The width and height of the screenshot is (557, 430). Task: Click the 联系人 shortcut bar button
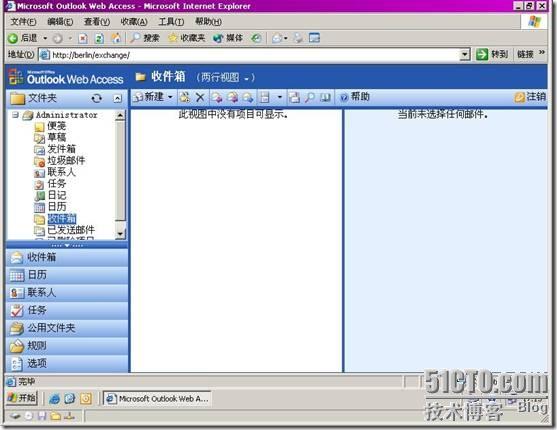pyautogui.click(x=67, y=293)
